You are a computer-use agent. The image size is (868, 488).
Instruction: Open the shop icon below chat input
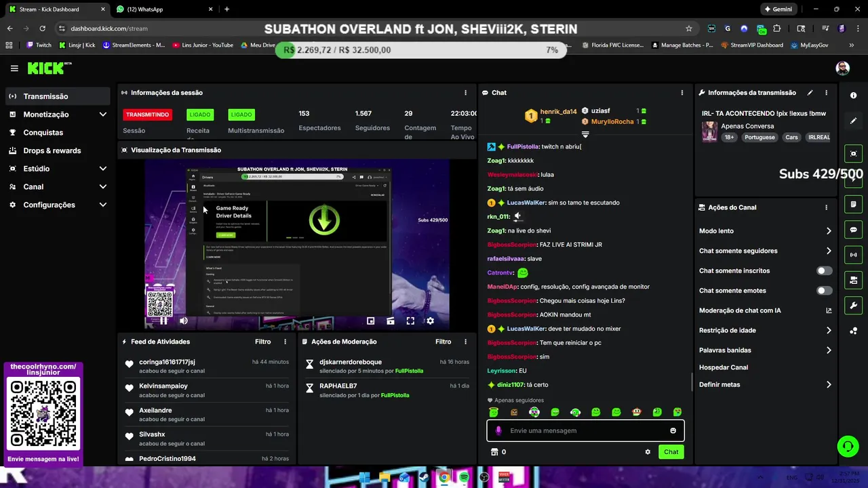coord(494,452)
